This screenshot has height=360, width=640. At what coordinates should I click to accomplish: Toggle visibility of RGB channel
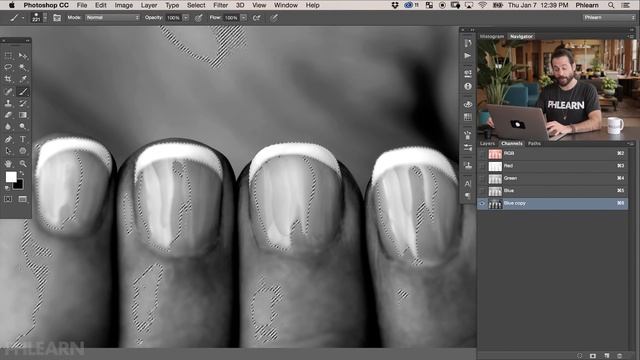(x=482, y=153)
